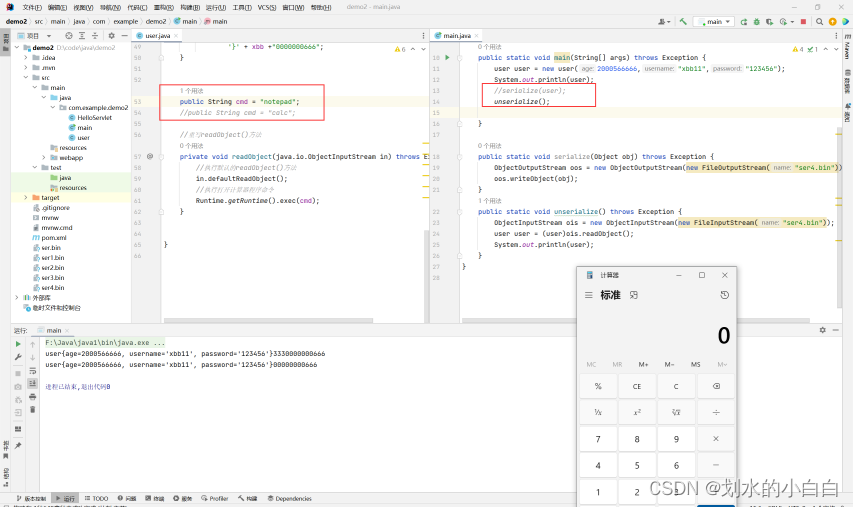Open the Dependencies tool window
This screenshot has height=507, width=853.
click(x=289, y=498)
